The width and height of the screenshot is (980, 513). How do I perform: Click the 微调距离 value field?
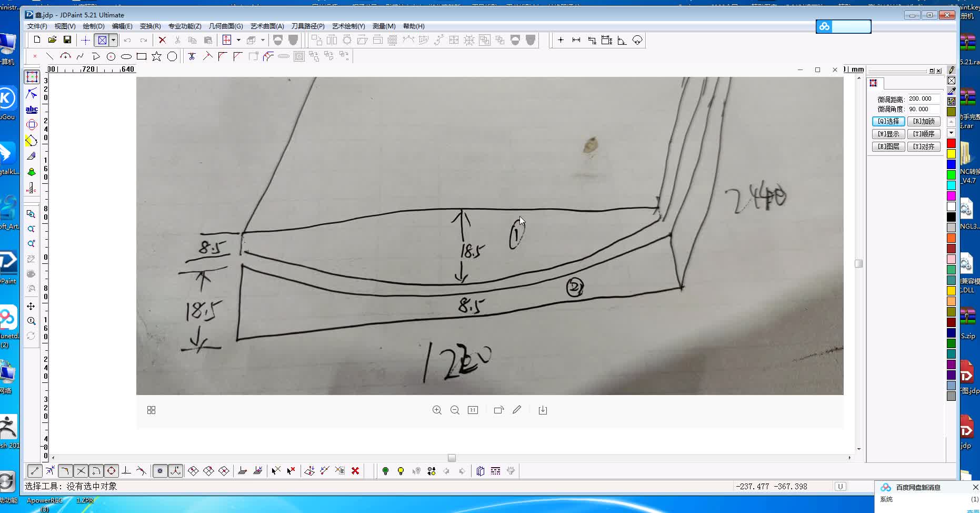coord(923,98)
